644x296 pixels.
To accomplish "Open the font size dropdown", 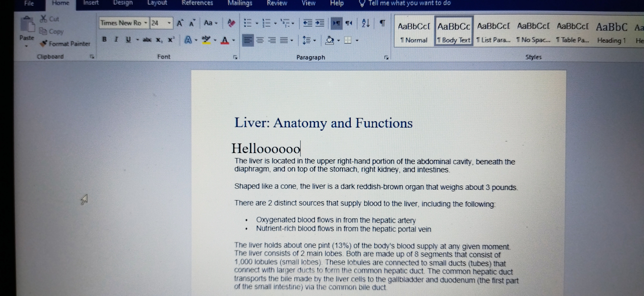I will [169, 23].
